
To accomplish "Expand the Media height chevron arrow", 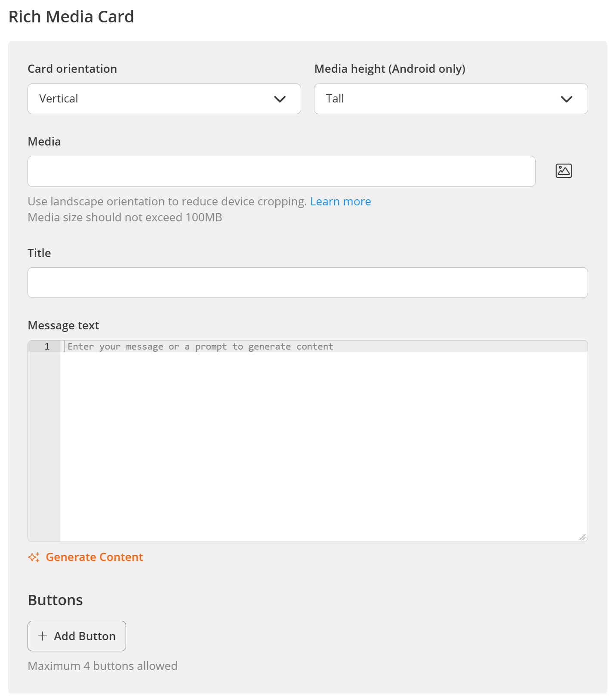I will [x=567, y=99].
